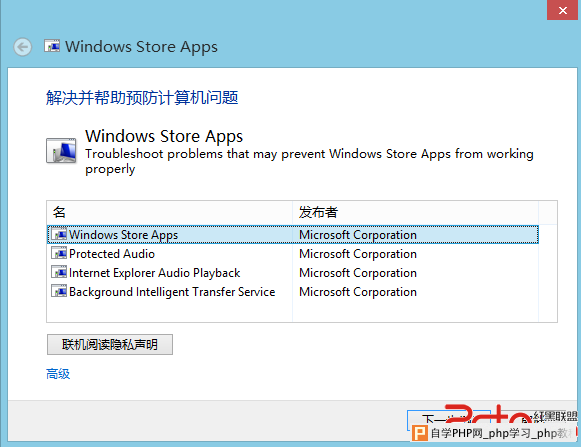Click the troubleshooter icon beside the window title

tap(52, 46)
